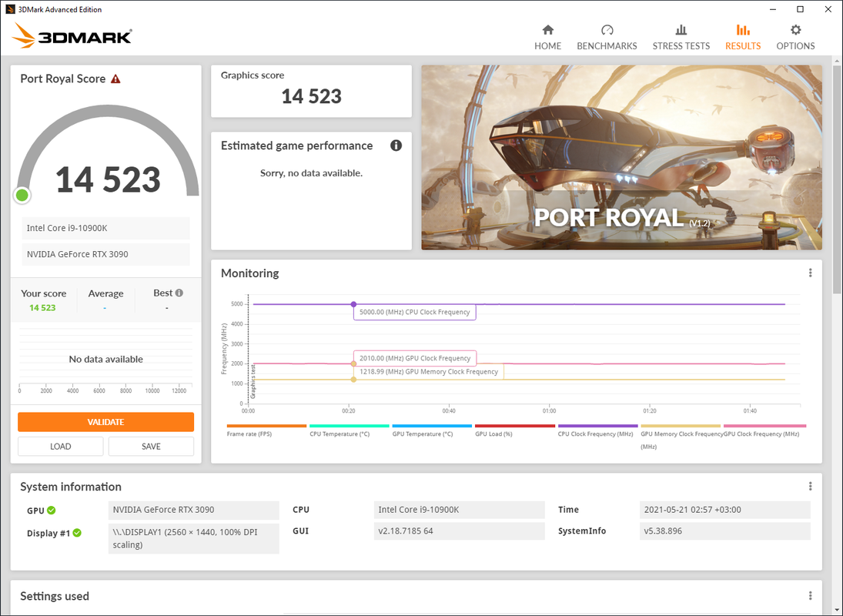
Task: Click the Port Royal Score warning icon
Action: point(115,79)
